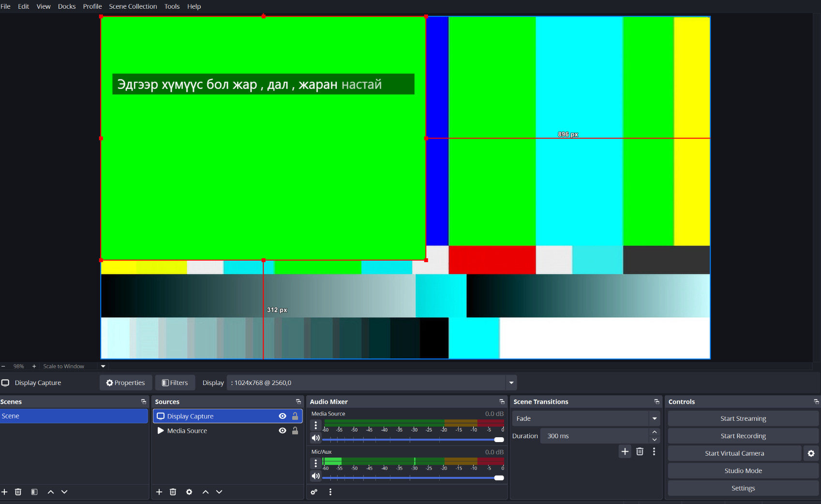Click the Start Recording button
This screenshot has height=504, width=821.
tap(743, 436)
